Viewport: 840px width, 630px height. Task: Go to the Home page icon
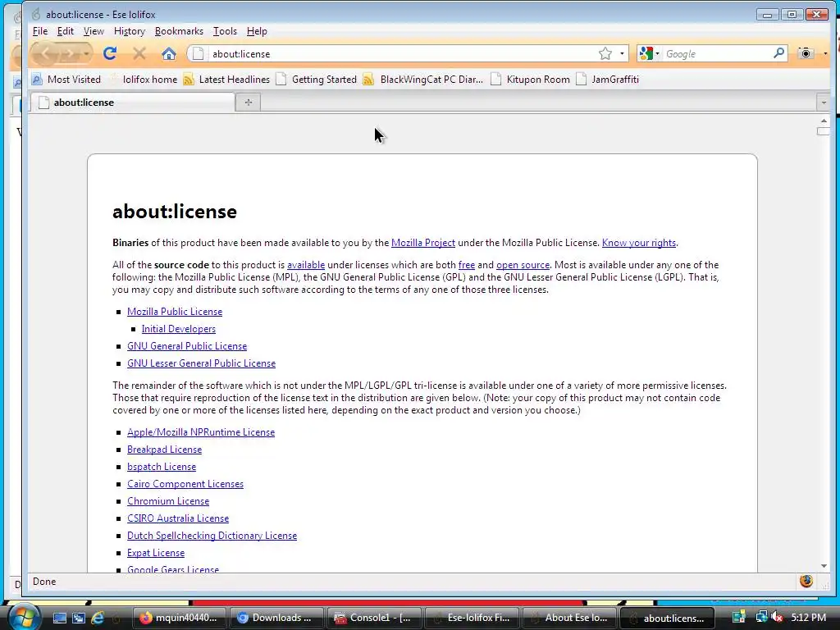pos(169,53)
